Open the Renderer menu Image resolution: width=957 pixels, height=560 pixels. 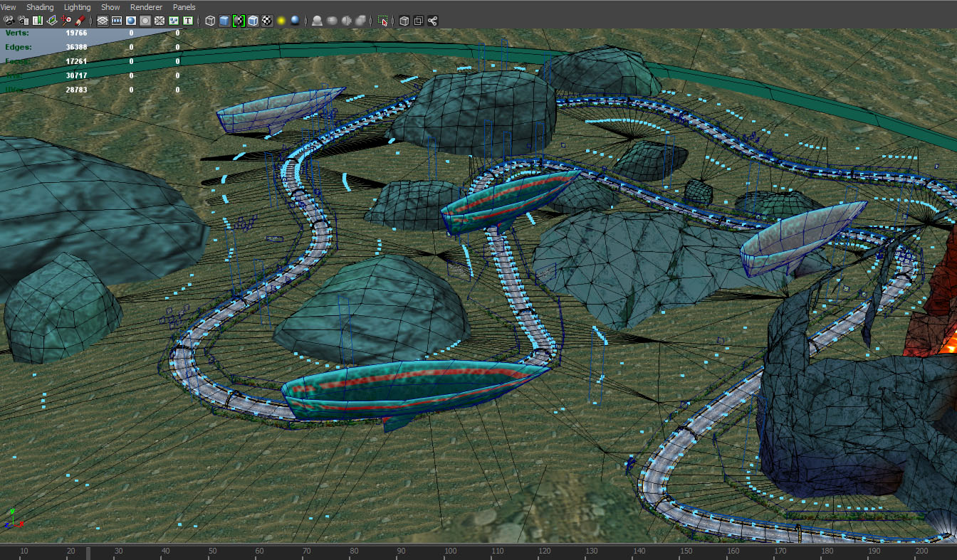click(x=146, y=7)
